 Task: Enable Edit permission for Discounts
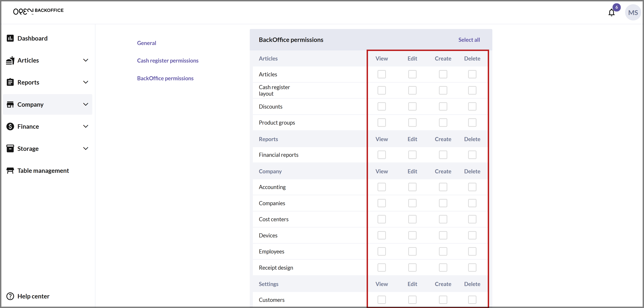(412, 106)
